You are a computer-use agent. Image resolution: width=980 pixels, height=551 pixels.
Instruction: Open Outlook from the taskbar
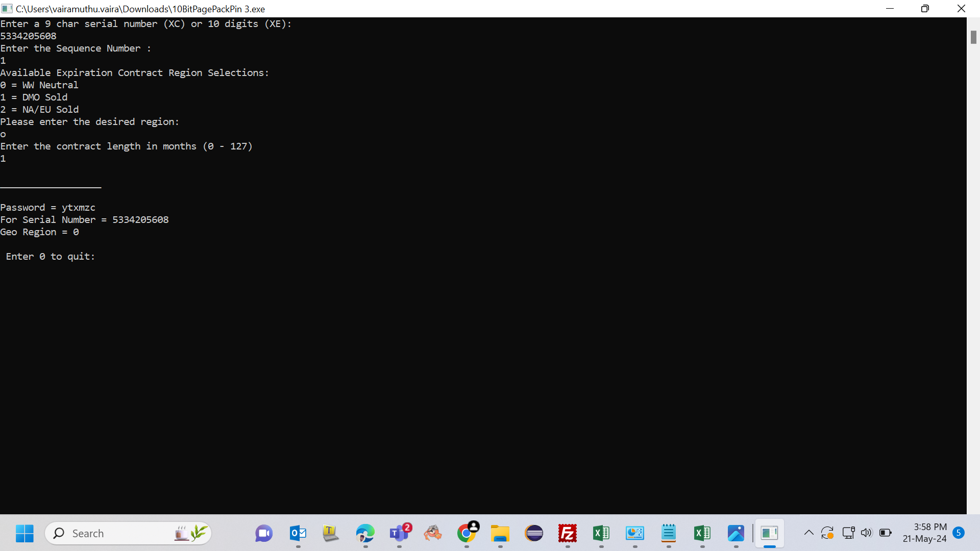[x=298, y=534]
